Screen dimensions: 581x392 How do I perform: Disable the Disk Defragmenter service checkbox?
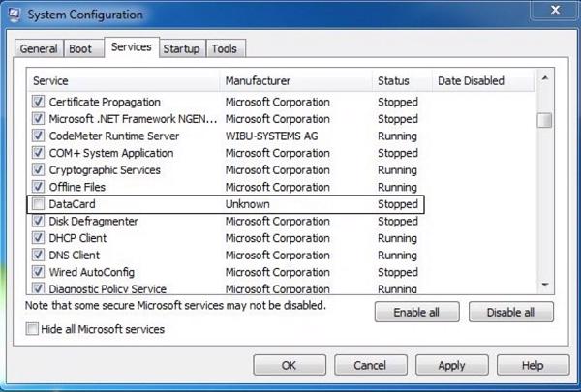click(39, 222)
